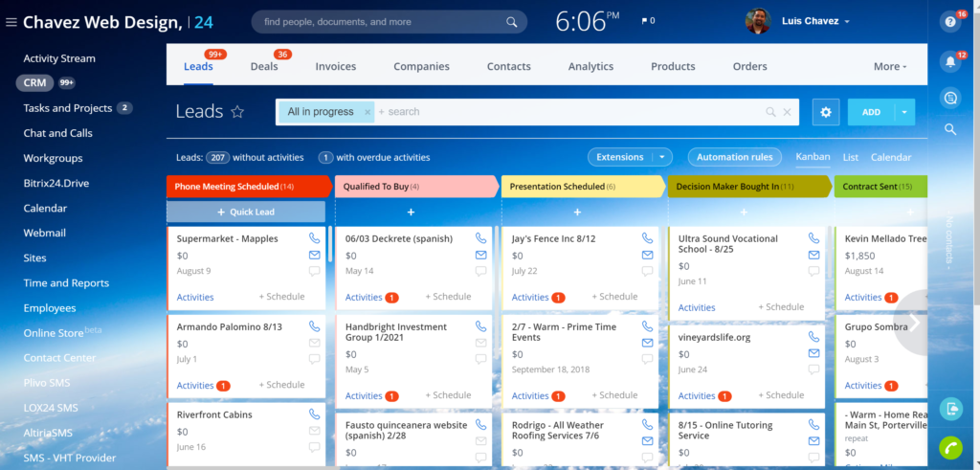Image resolution: width=980 pixels, height=470 pixels.
Task: Open comment icon on Supermarket - Mapples card
Action: 314,271
